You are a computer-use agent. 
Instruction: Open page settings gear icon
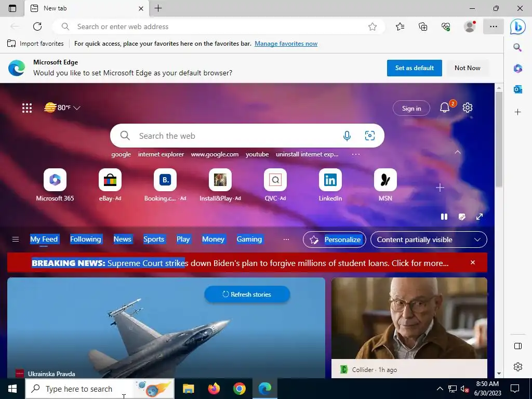[468, 108]
